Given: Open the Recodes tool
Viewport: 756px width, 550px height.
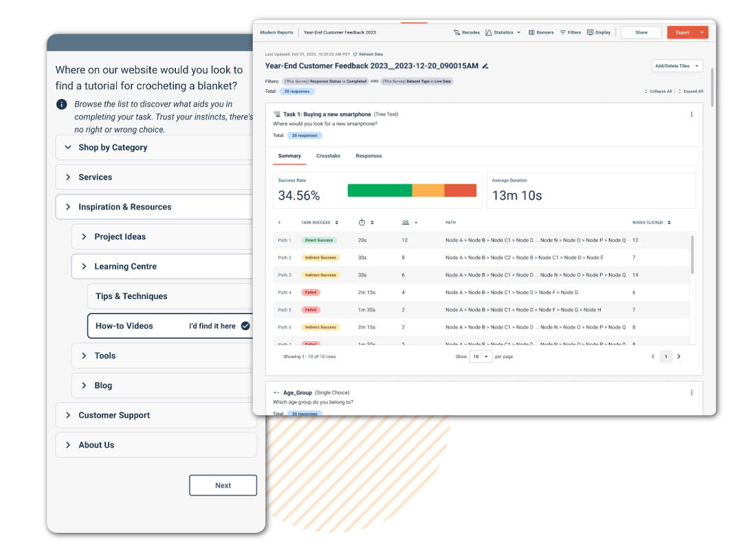Looking at the screenshot, I should (x=467, y=32).
